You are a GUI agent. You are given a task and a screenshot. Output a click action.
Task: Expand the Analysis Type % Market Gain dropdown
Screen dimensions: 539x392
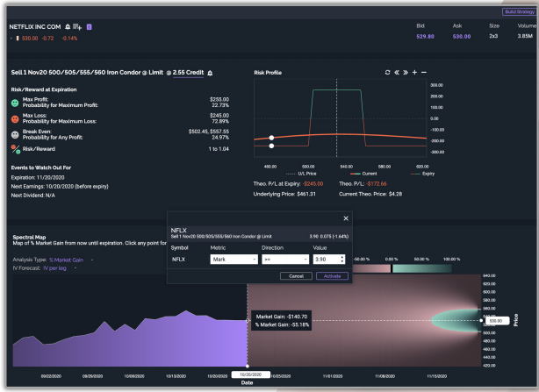pyautogui.click(x=71, y=260)
